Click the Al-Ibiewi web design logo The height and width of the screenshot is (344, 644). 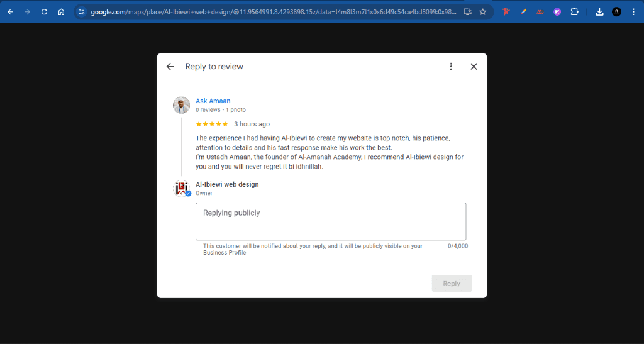coord(182,189)
